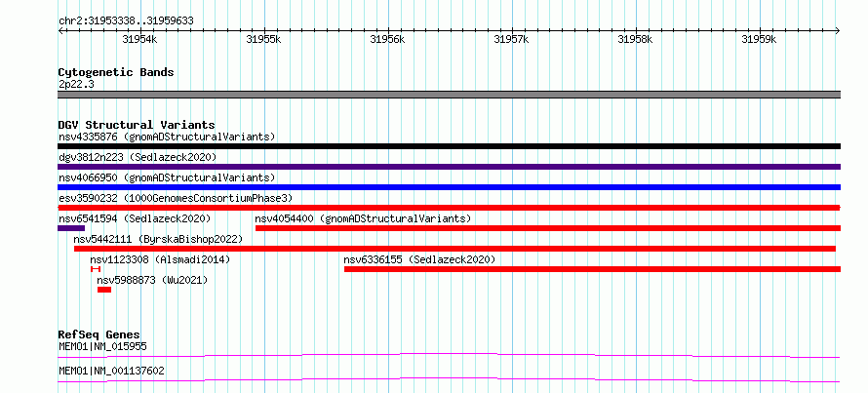Screen dimensions: 868x393
Task: Click the gray 2p22.3 cytogenetic band bar
Action: tap(449, 95)
